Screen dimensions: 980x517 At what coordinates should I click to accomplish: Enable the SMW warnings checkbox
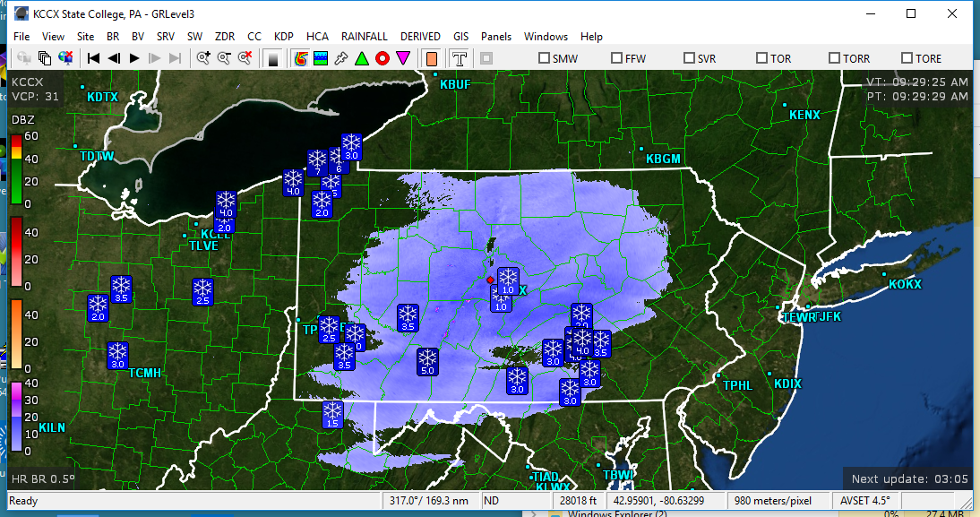tap(544, 58)
